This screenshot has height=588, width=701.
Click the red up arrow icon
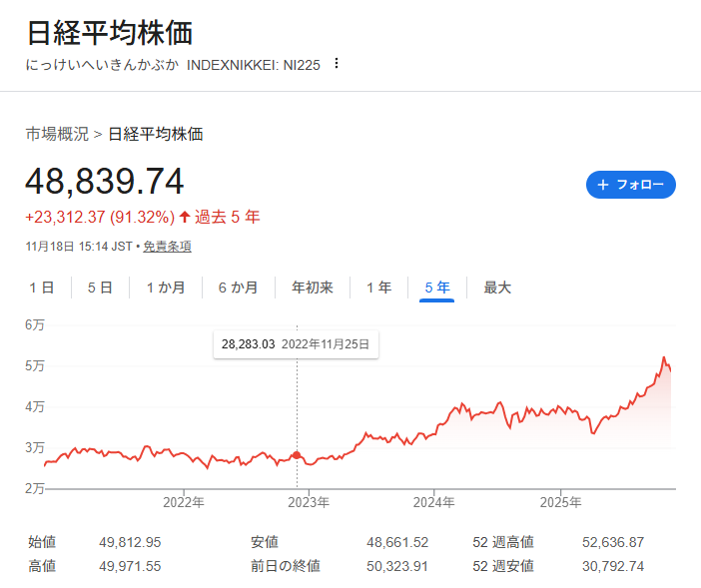pos(185,217)
